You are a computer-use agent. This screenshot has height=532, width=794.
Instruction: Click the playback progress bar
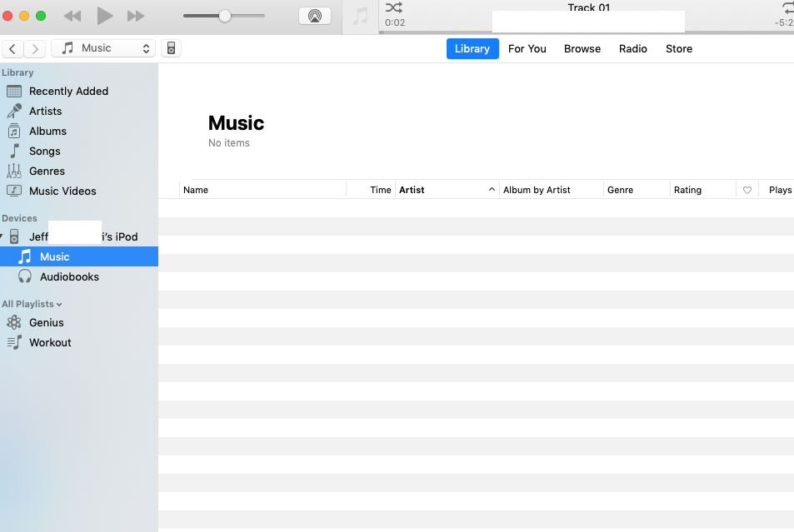click(x=587, y=32)
